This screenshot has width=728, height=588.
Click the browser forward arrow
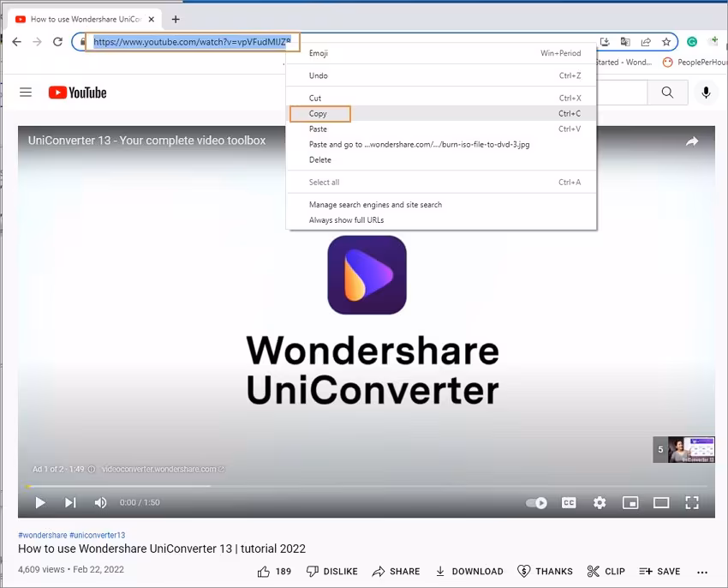coord(37,42)
